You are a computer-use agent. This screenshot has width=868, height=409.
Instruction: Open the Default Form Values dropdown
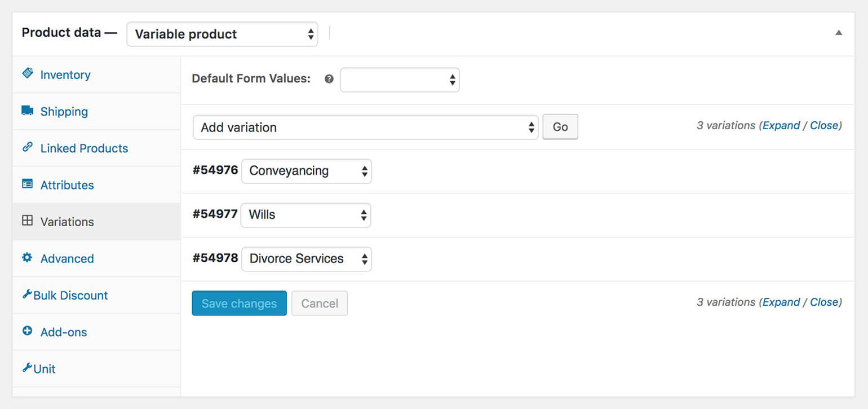coord(399,80)
